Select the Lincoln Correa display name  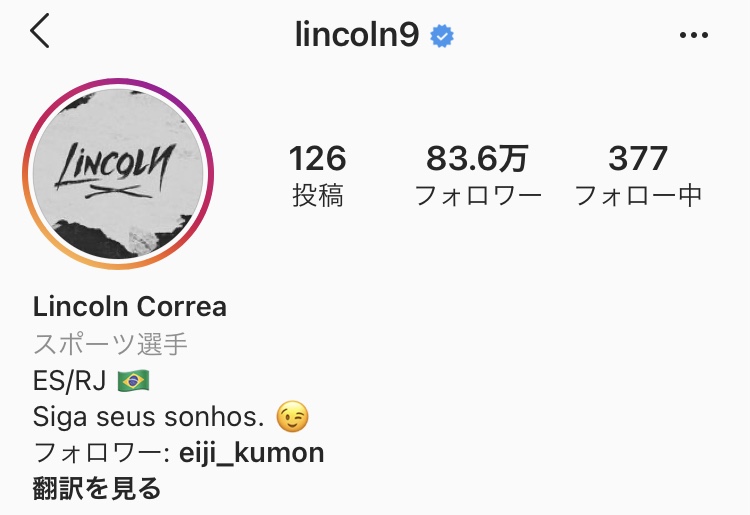tap(130, 307)
